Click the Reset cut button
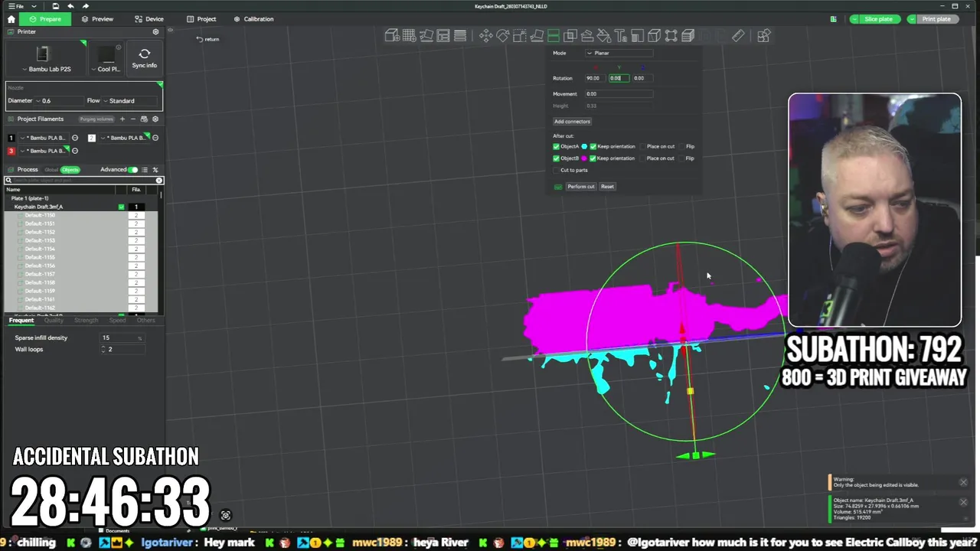980x551 pixels. point(607,187)
